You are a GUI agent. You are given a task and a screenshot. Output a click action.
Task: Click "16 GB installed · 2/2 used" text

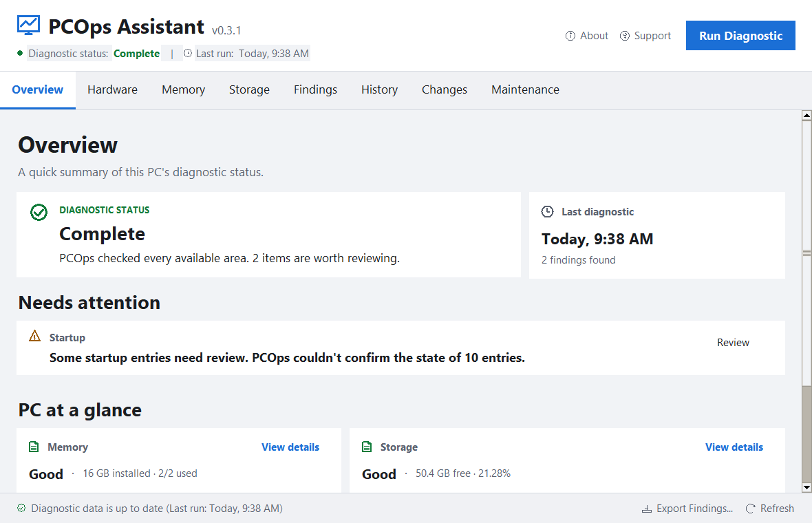click(140, 473)
